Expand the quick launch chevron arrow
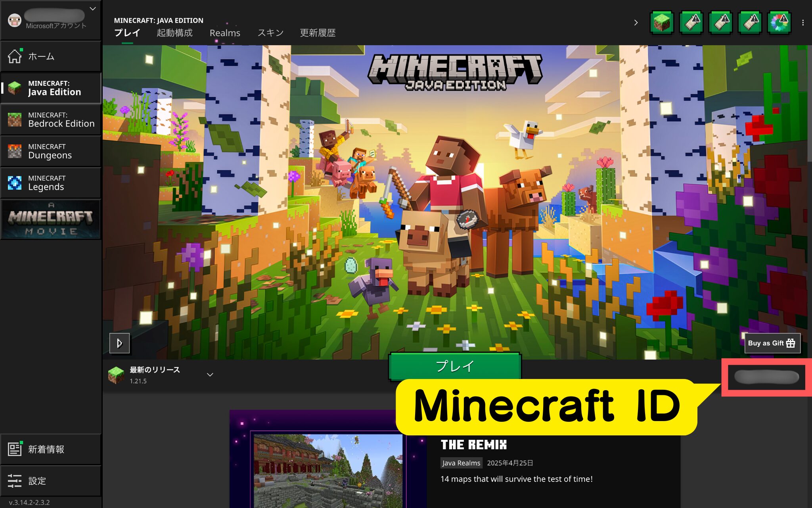 click(636, 23)
